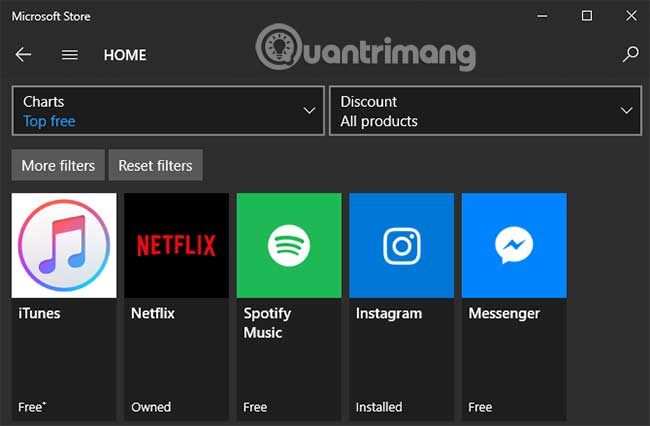Open the Messenger chat bubble icon

point(514,245)
